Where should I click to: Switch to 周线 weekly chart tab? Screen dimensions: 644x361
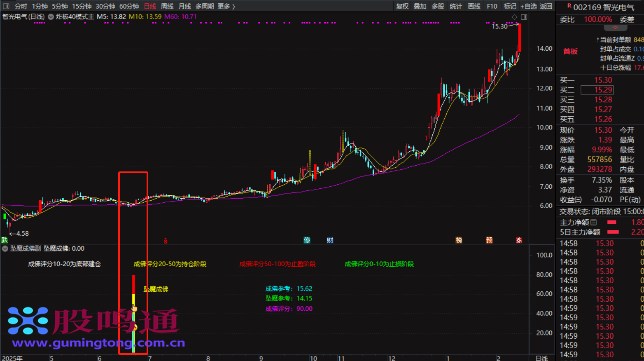(167, 6)
